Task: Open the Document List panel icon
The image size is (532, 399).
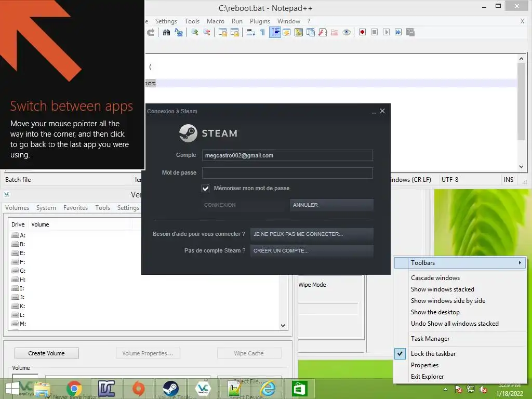Action: (311, 32)
